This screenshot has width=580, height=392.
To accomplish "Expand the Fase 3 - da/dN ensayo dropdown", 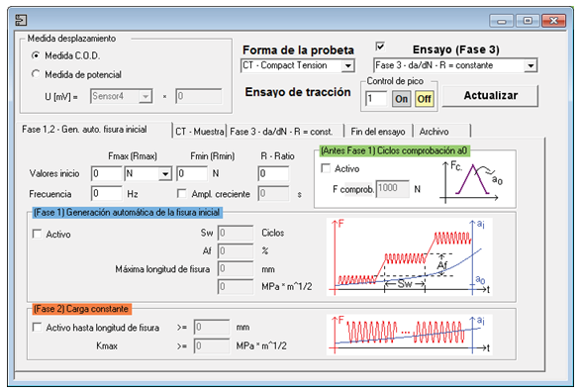I will point(455,65).
